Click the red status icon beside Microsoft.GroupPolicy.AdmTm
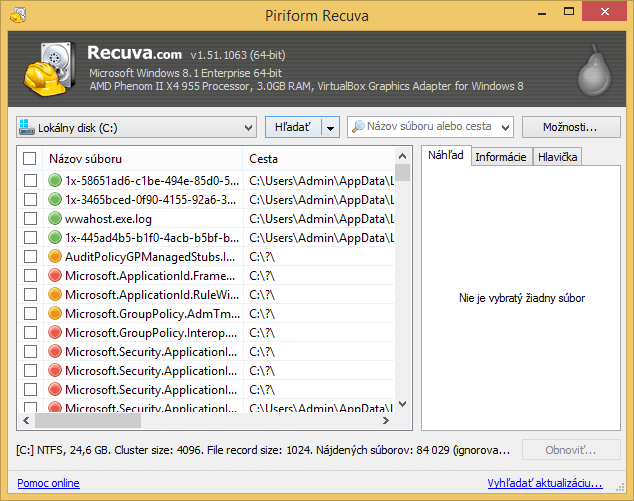 click(55, 314)
